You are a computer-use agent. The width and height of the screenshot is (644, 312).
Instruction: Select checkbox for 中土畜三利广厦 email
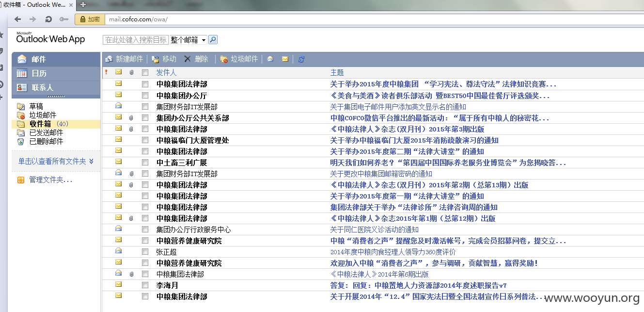[145, 162]
